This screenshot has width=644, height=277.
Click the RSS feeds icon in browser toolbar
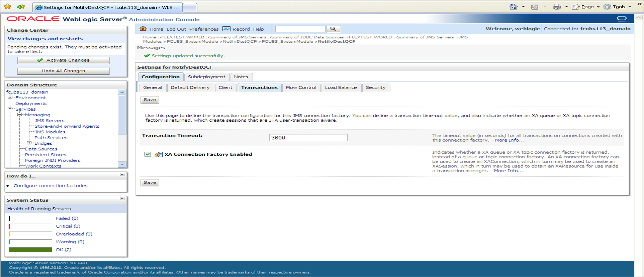click(534, 7)
